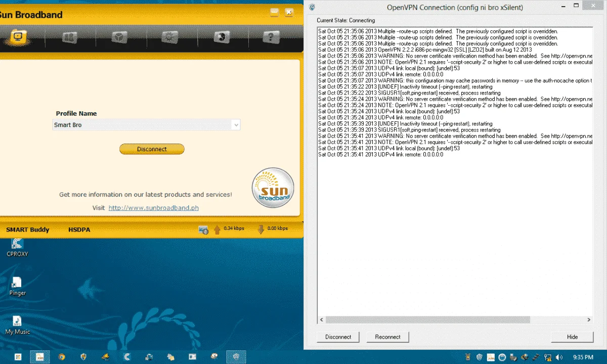The height and width of the screenshot is (364, 607).
Task: Click the 'Profile Name' label
Action: [76, 114]
